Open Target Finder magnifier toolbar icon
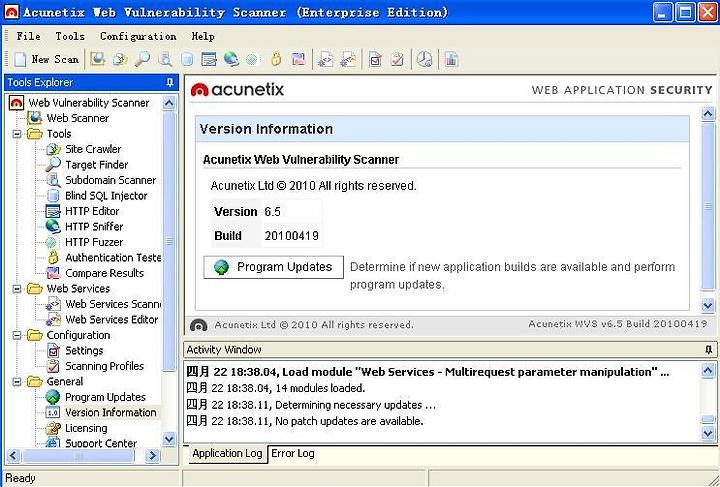The height and width of the screenshot is (487, 720). (143, 59)
